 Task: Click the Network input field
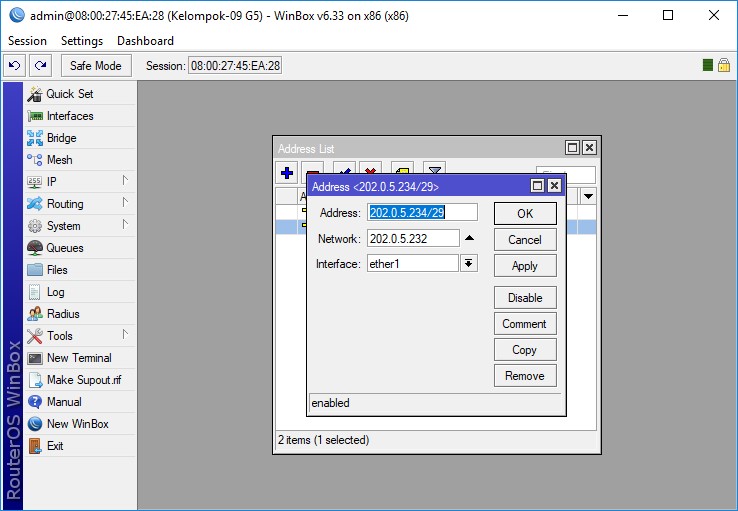(413, 238)
